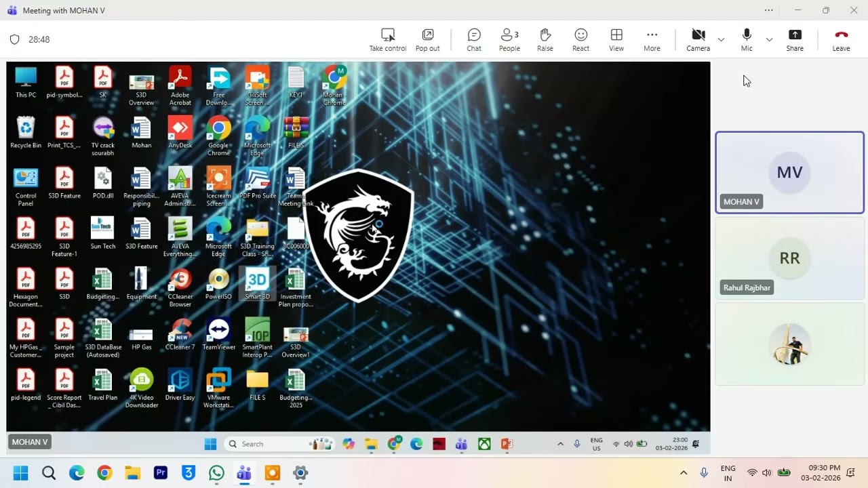Image resolution: width=868 pixels, height=488 pixels.
Task: Select the MOHAN V participant tile
Action: point(789,172)
